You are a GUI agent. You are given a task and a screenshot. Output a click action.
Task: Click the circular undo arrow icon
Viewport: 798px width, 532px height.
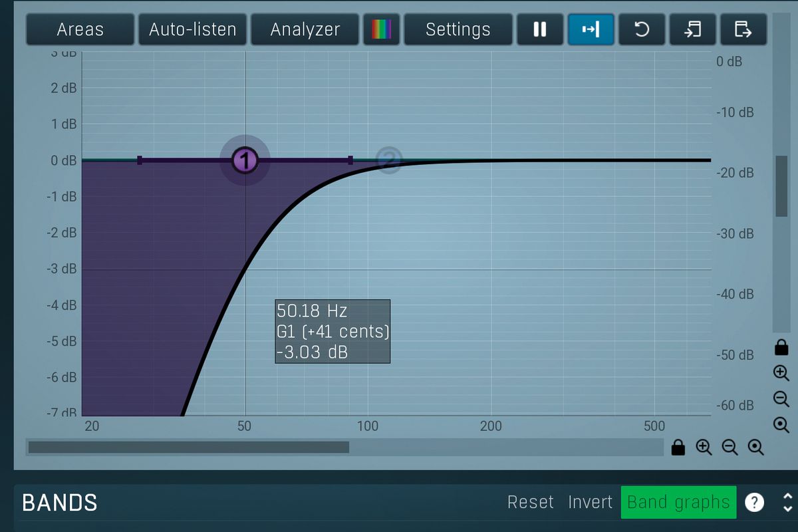641,29
